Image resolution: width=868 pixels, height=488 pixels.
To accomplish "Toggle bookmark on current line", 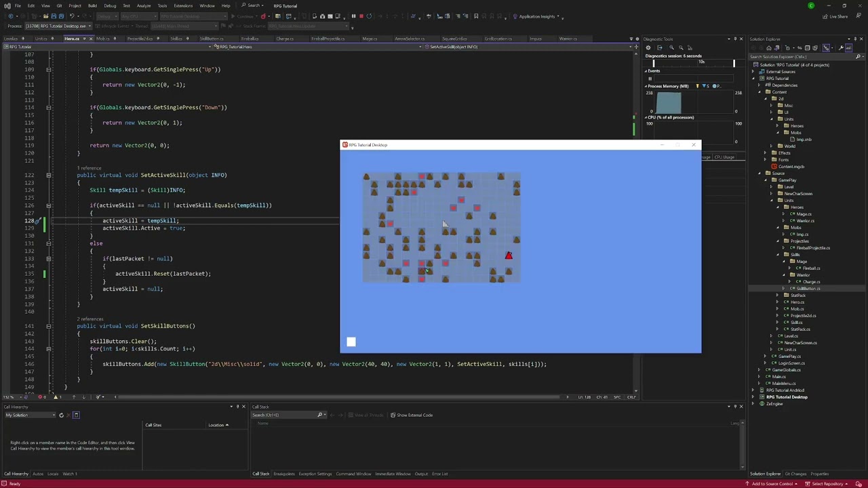I will coord(476,16).
